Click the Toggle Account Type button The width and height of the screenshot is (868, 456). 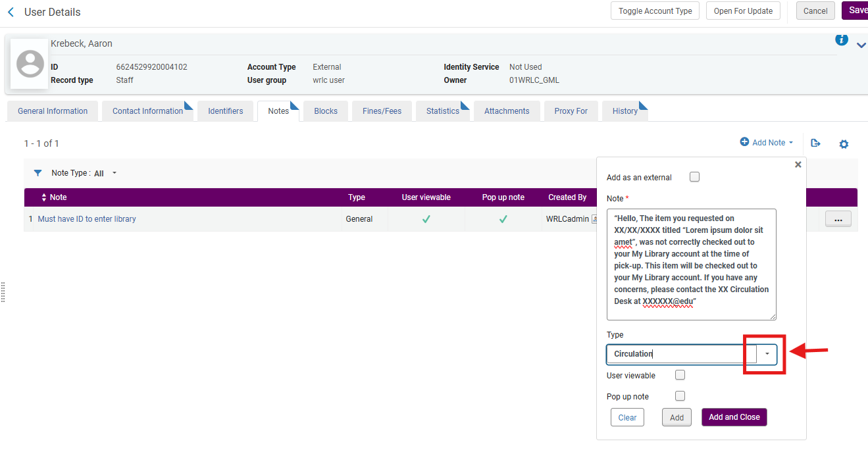(655, 11)
